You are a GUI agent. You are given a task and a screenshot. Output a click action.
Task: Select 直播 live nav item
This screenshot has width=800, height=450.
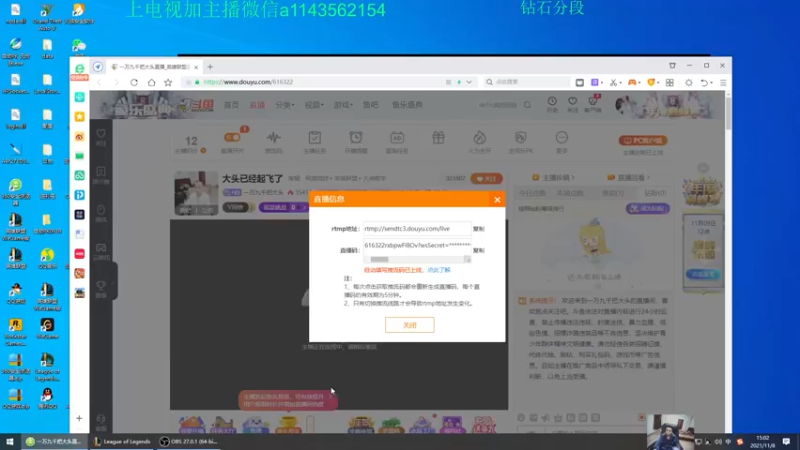257,105
